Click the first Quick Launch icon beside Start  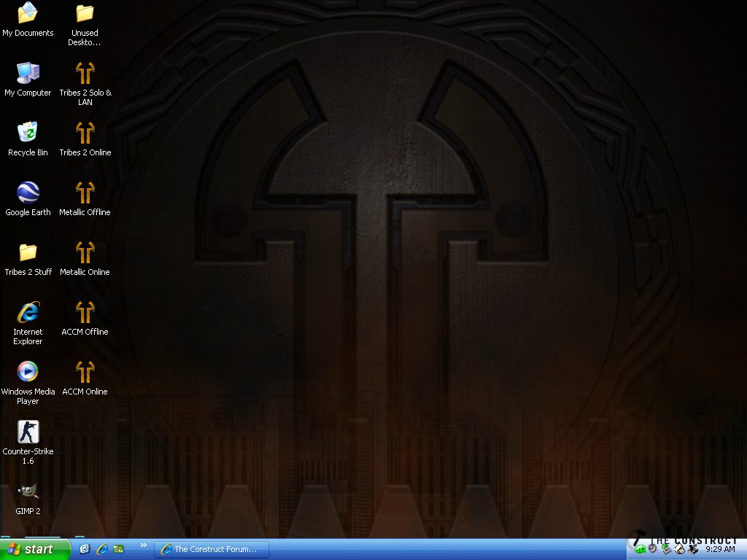tap(85, 549)
